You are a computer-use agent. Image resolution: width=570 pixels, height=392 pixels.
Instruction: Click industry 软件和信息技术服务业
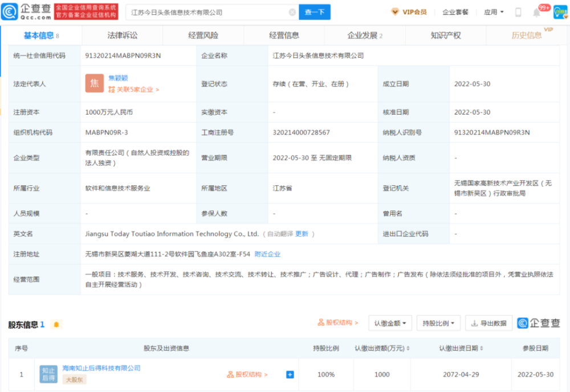(117, 188)
